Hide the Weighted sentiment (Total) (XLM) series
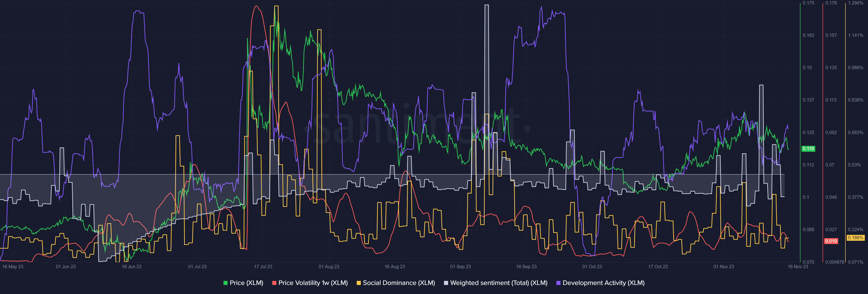 click(499, 283)
